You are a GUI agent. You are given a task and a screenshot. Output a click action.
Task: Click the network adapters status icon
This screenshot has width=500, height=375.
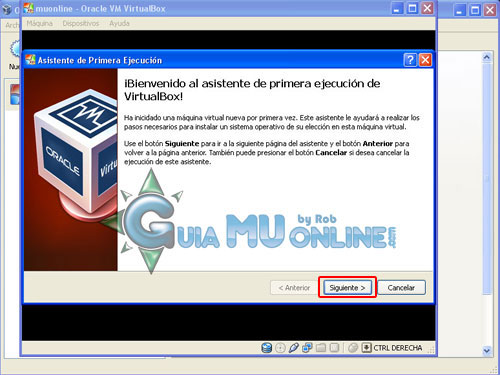(307, 348)
